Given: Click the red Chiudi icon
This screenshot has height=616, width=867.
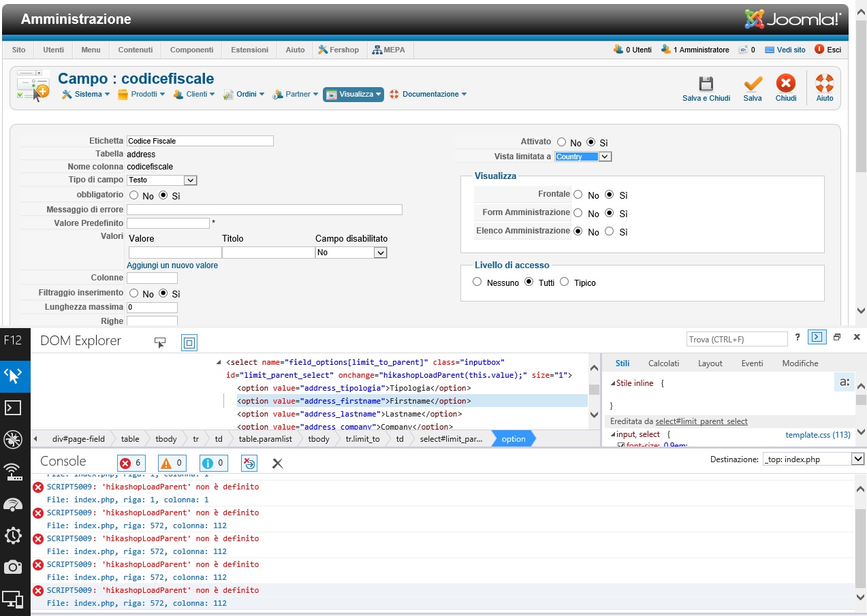Looking at the screenshot, I should point(786,84).
